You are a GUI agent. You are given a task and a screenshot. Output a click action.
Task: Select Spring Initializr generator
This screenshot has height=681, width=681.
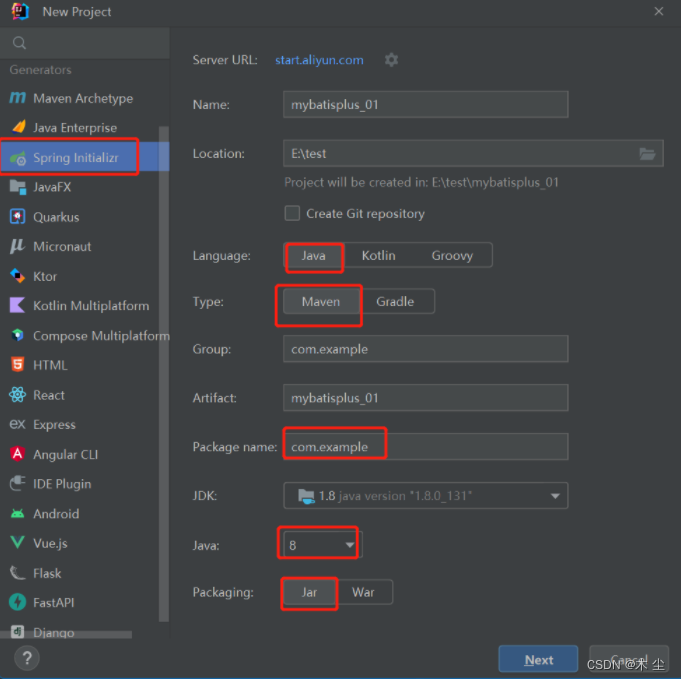[x=76, y=157]
